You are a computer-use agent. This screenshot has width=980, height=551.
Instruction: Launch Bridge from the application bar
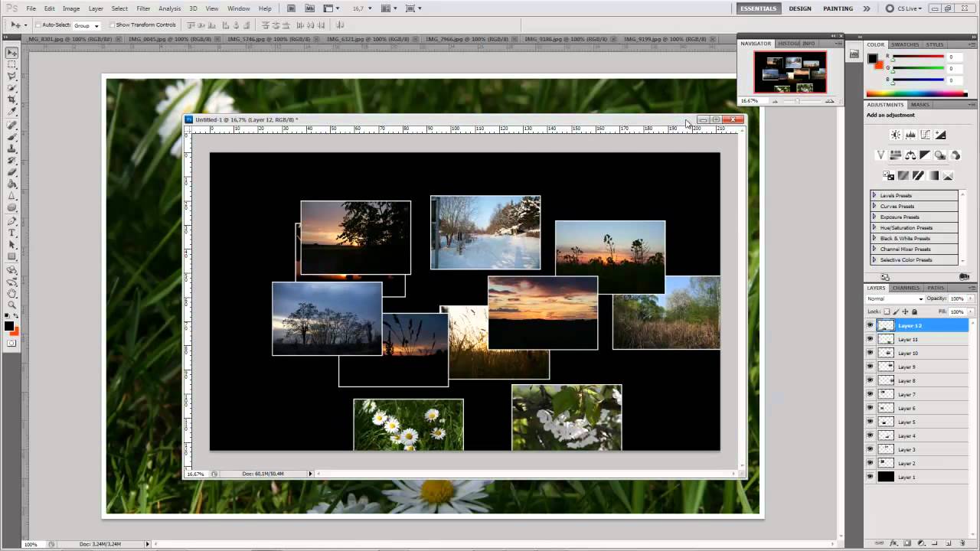tap(292, 8)
